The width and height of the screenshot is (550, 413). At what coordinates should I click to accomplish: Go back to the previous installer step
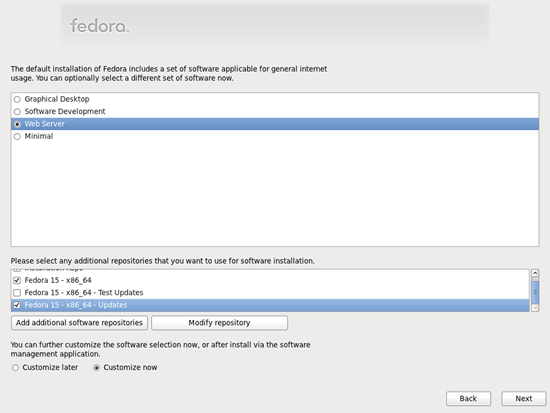tap(468, 399)
